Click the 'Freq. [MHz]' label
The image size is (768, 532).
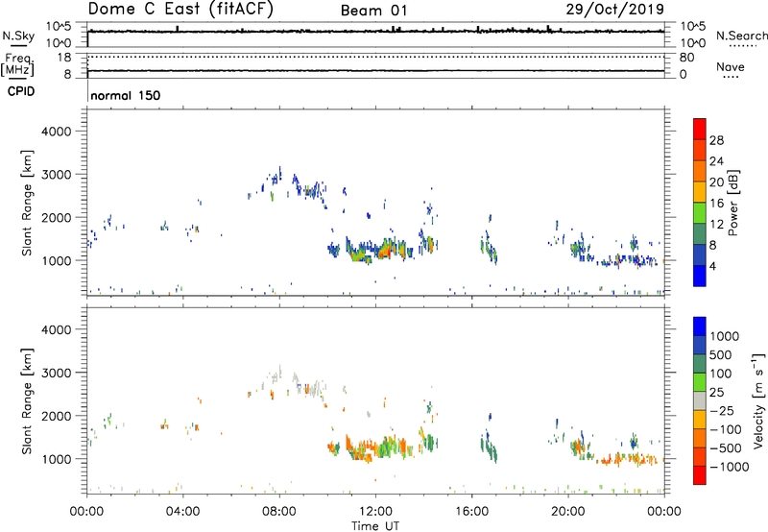(17, 65)
